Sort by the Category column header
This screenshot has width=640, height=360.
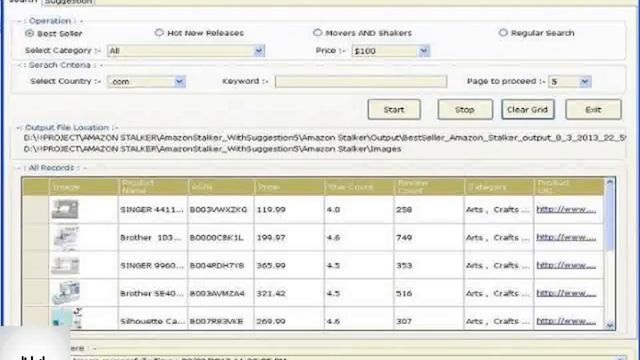click(499, 187)
